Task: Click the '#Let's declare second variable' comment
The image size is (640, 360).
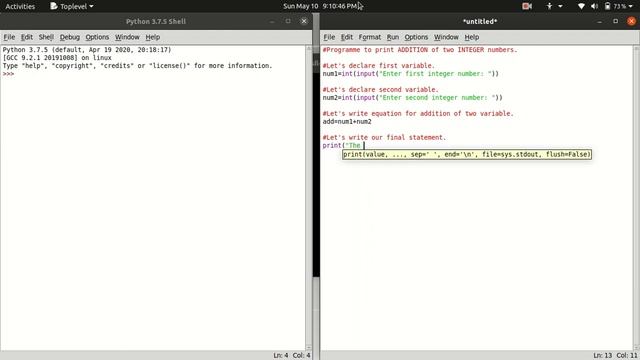Action: (380, 89)
